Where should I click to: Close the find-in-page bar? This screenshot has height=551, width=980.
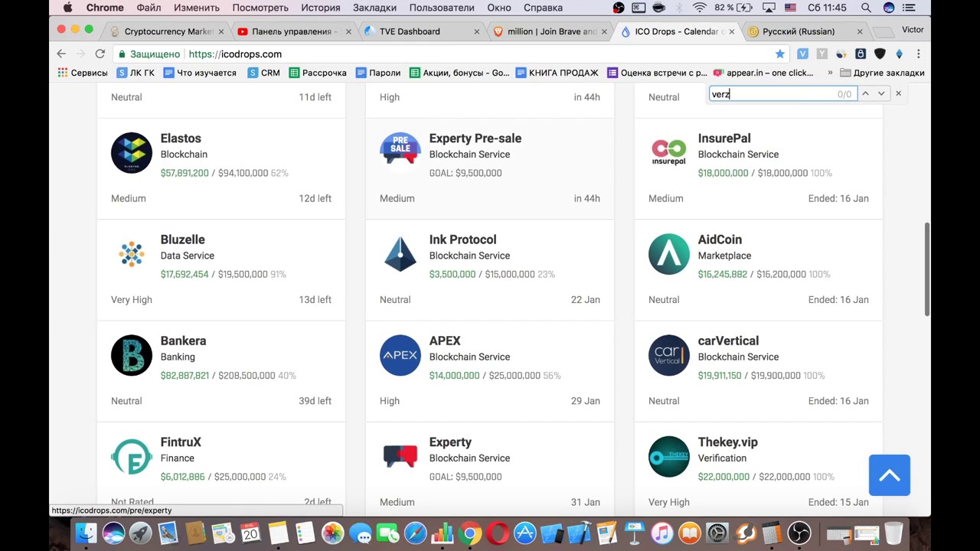click(x=898, y=93)
